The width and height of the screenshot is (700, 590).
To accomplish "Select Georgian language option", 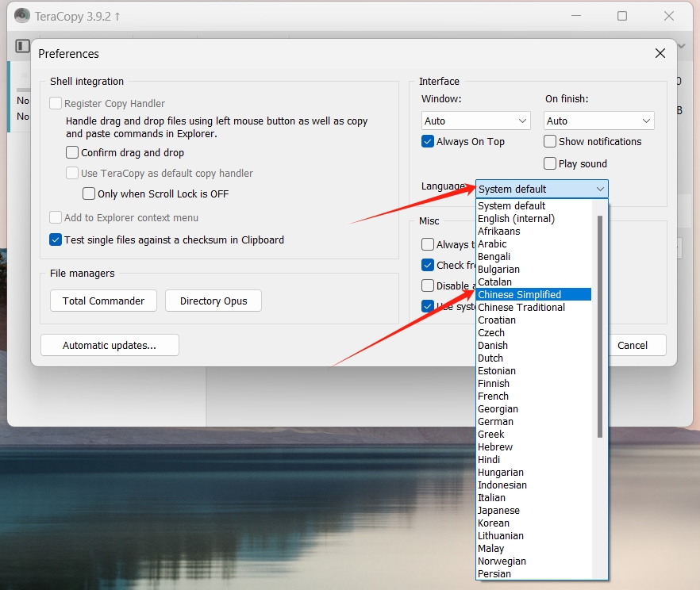I will [x=534, y=409].
